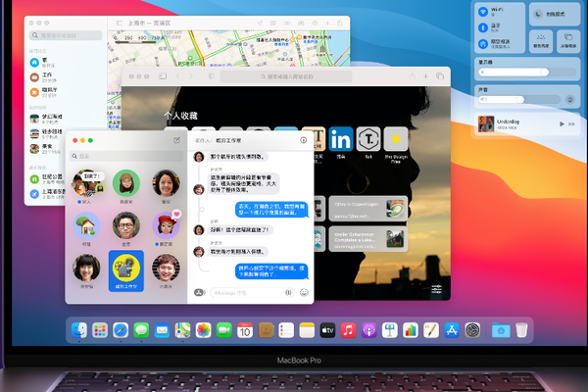Open the Messages app in Dock
The height and width of the screenshot is (392, 588).
(141, 330)
